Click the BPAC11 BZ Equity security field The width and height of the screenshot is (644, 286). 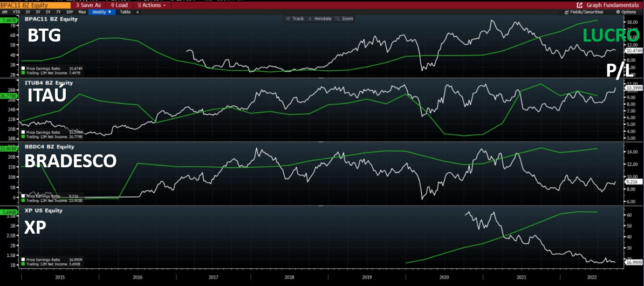[35, 5]
